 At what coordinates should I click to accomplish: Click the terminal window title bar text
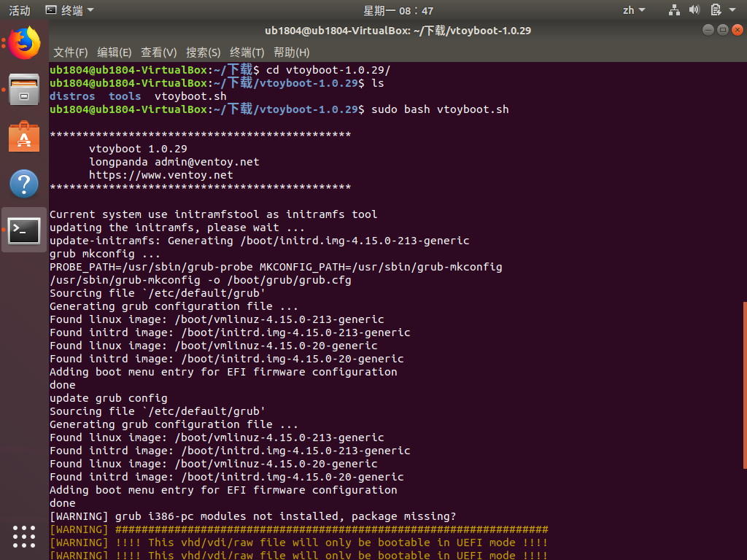pos(398,31)
